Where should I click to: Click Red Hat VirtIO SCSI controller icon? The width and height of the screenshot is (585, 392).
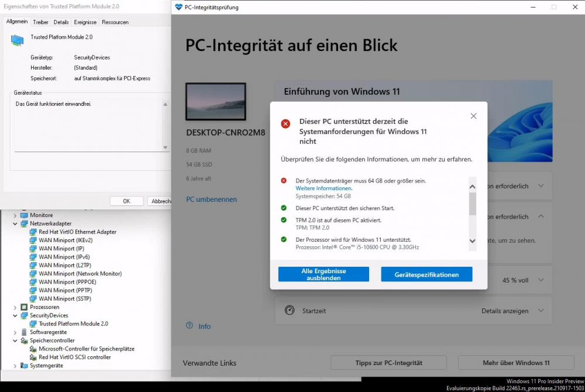click(x=33, y=357)
